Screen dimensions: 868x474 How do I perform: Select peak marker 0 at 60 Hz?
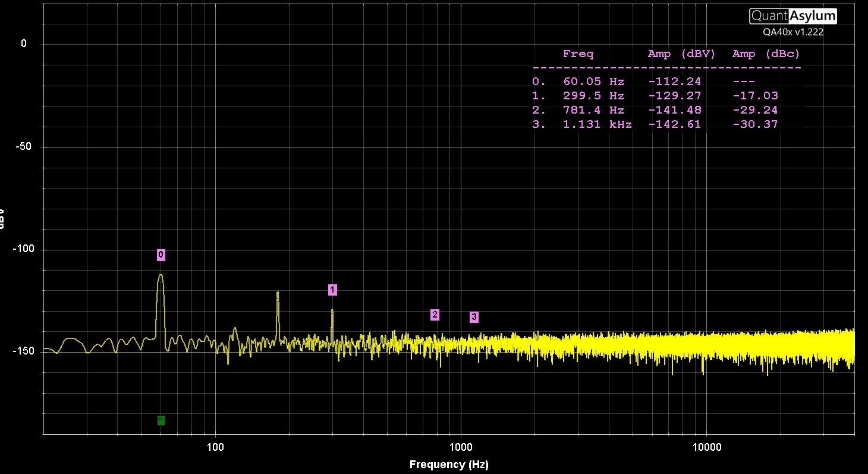click(161, 255)
